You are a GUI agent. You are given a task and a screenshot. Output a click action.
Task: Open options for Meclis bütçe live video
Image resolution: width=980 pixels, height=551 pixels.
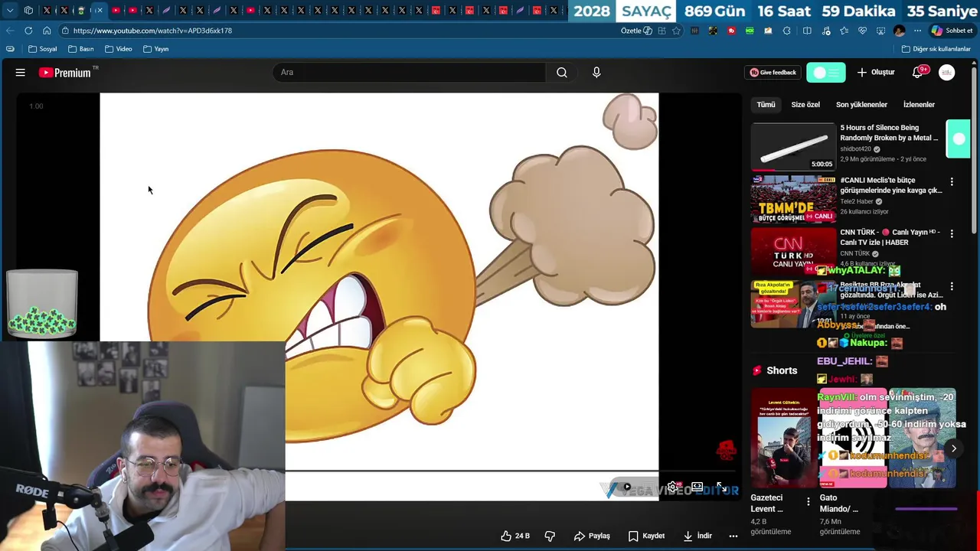pos(952,182)
